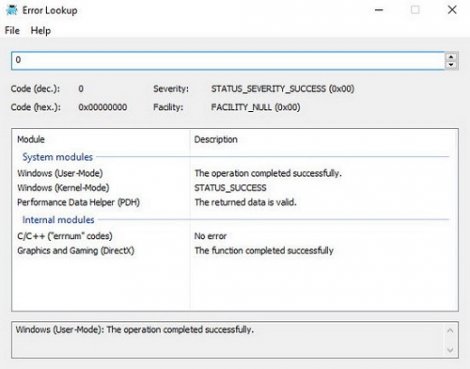Minimize the Error Lookup window
This screenshot has width=470, height=369.
pos(379,10)
